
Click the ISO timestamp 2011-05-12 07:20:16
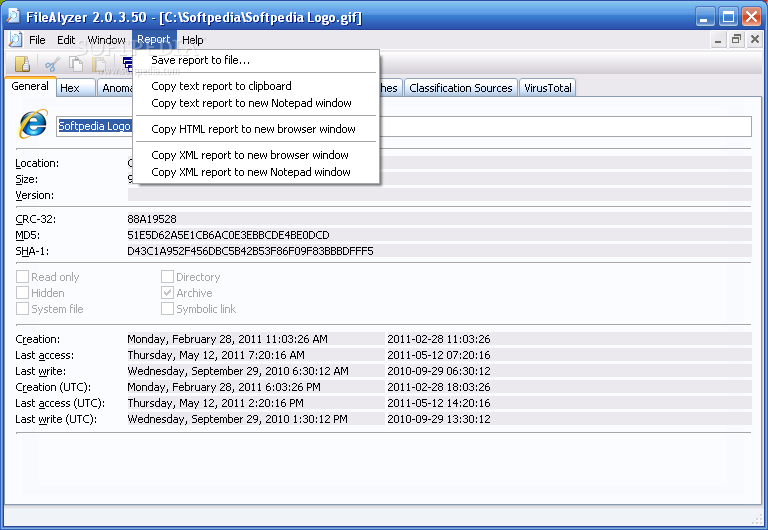(439, 355)
